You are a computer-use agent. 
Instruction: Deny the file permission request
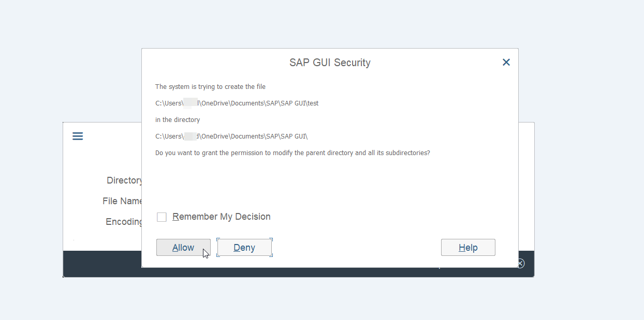point(244,248)
